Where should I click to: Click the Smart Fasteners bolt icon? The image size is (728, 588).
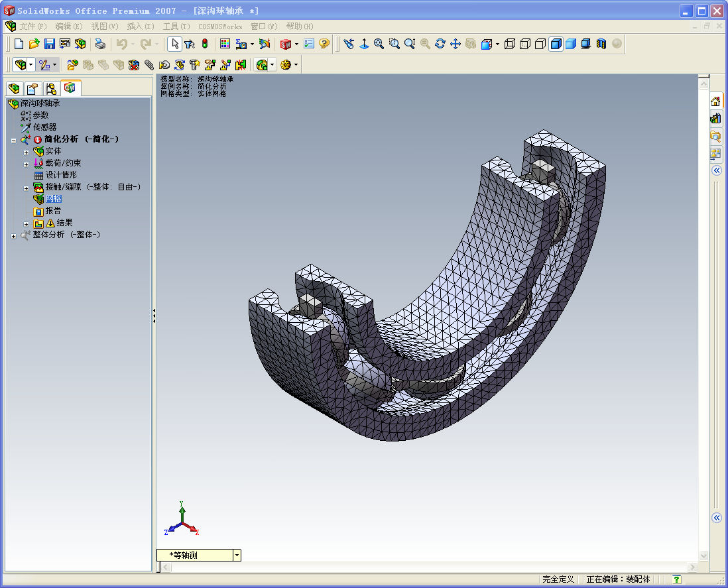pyautogui.click(x=194, y=65)
